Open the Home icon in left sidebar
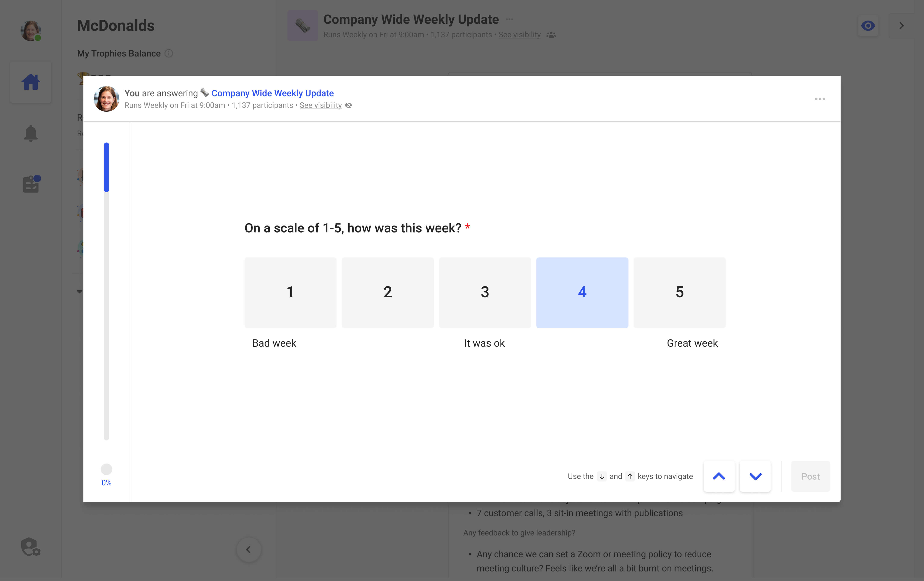Screen dimensions: 924x581 click(31, 81)
